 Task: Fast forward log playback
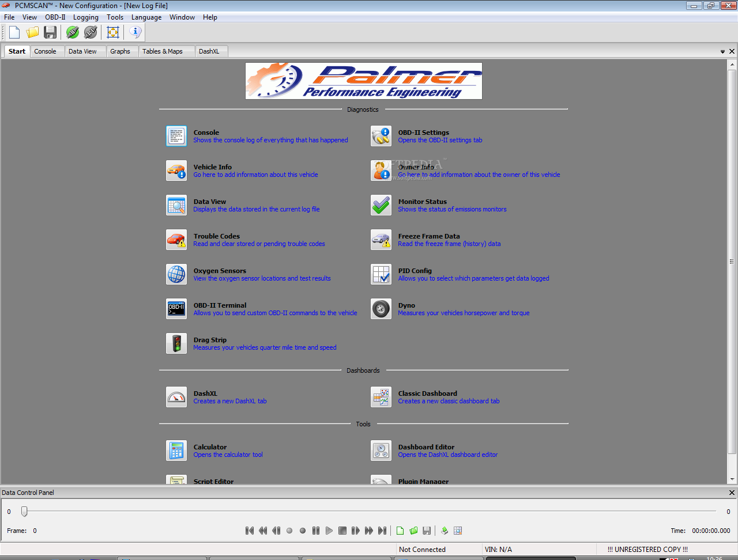[x=369, y=531]
